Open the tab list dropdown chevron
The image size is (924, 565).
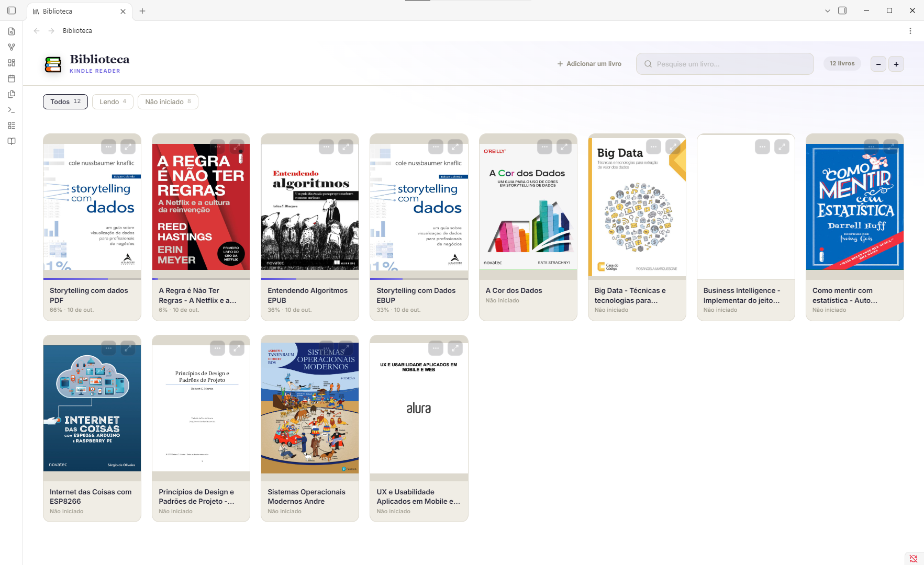pos(828,10)
